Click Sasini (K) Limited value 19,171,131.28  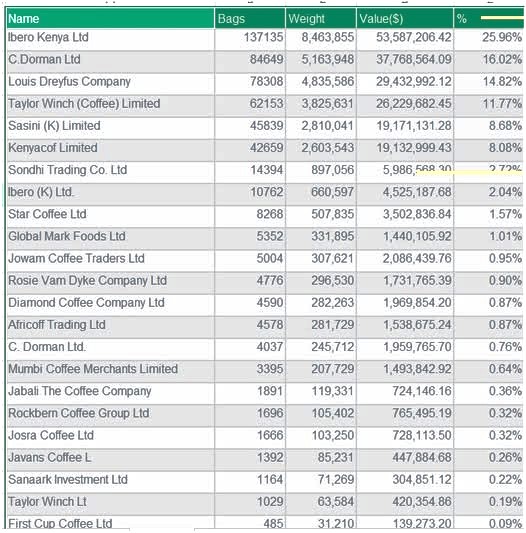pyautogui.click(x=405, y=126)
